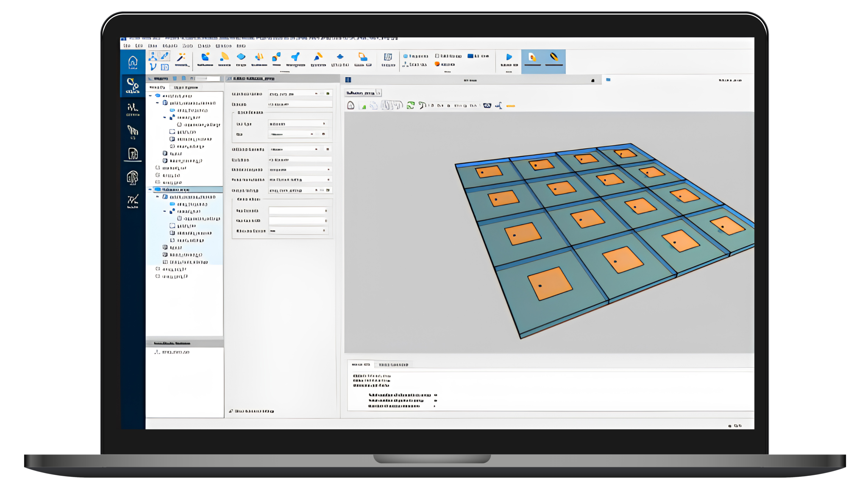Click the small lock icon above the viewport
The width and height of the screenshot is (868, 488).
point(593,80)
